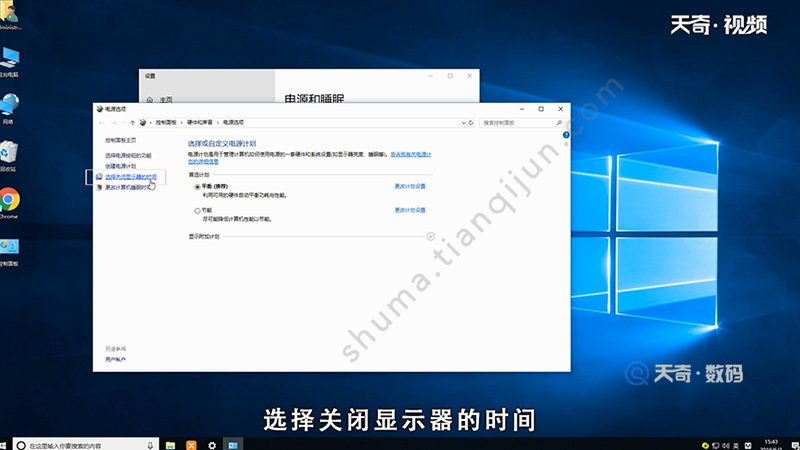Screen dimensions: 800x450
Task: Open the Settings gear on the taskbar
Action: [x=212, y=445]
